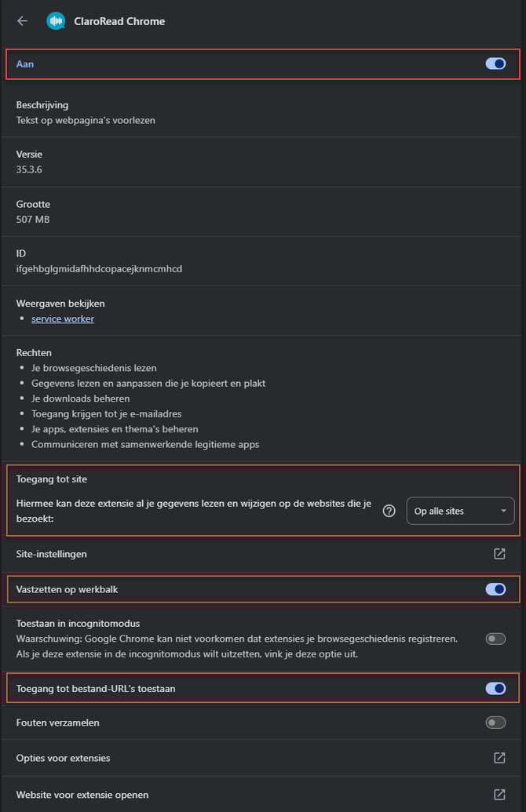Open Website voor extensie openen icon

(x=499, y=794)
